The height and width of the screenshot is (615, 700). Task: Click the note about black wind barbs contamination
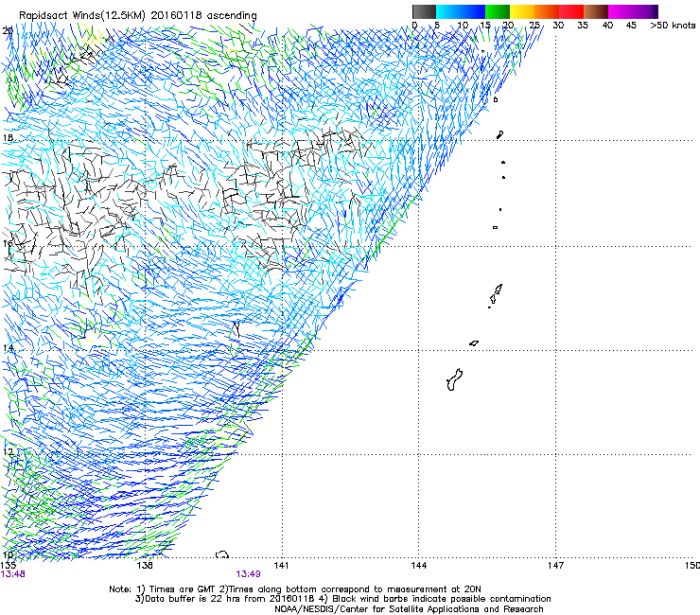tap(436, 599)
